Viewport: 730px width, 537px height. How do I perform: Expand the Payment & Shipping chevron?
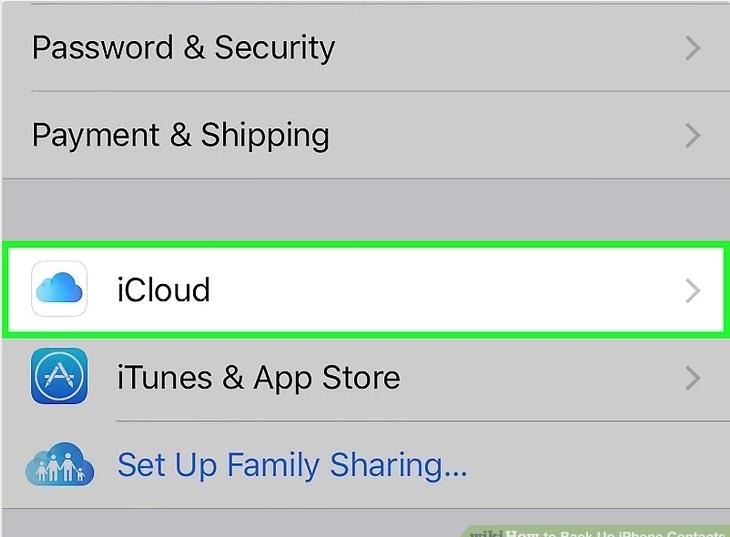point(692,135)
